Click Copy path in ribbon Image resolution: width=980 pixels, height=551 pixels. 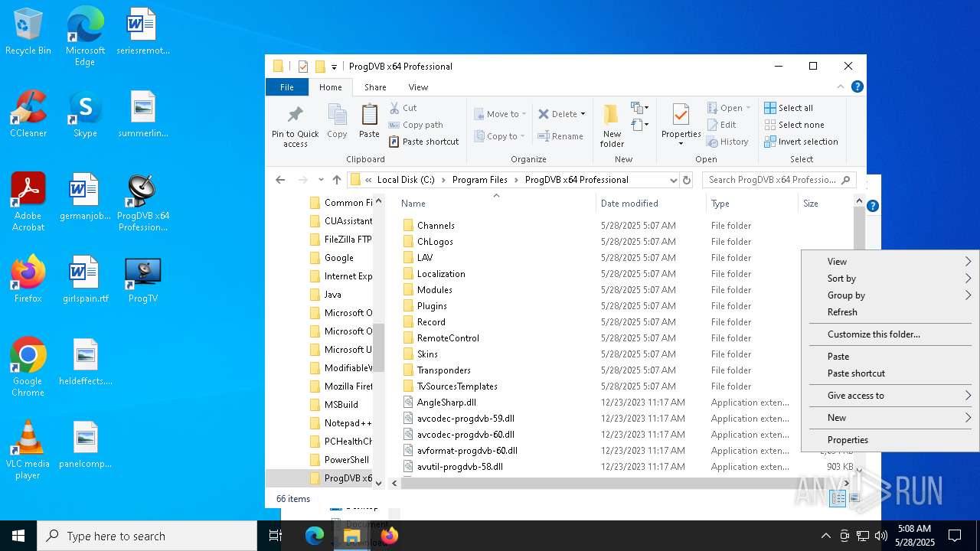tap(416, 125)
